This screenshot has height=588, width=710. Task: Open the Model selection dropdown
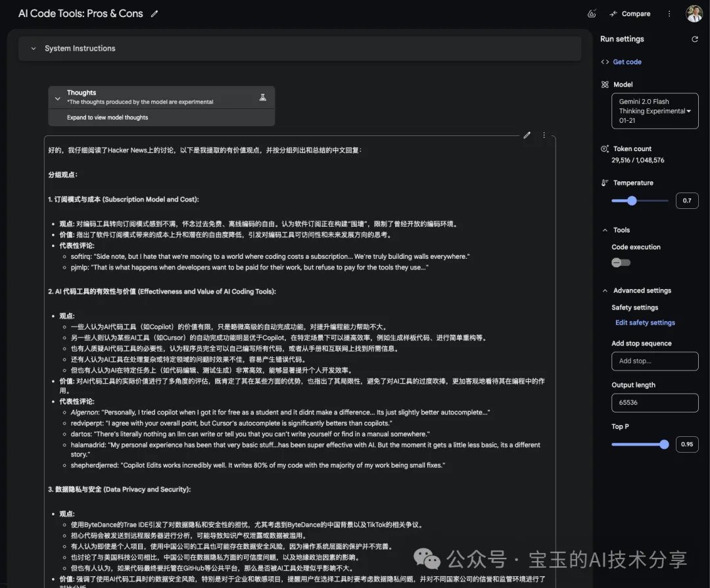pos(655,111)
